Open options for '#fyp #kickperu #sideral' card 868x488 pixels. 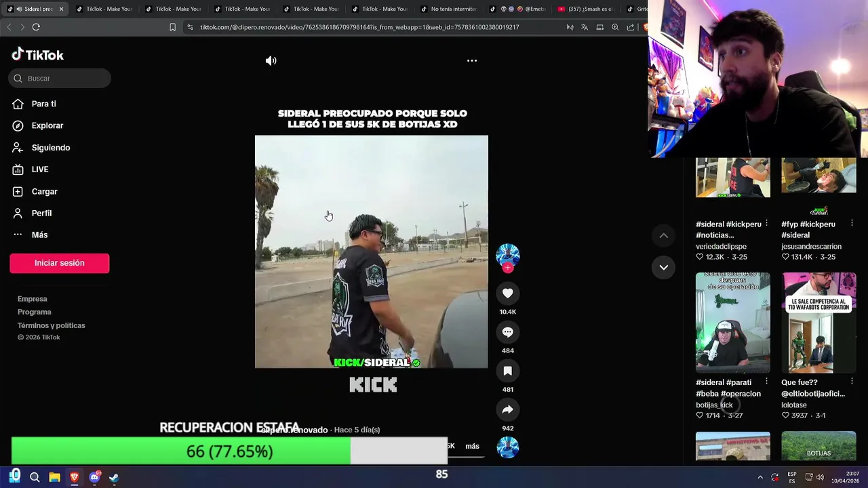852,223
